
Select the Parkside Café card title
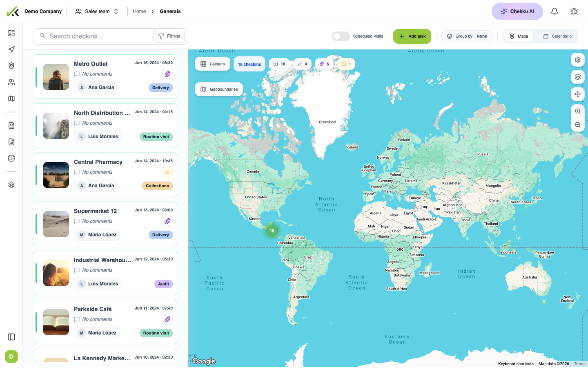tap(93, 309)
